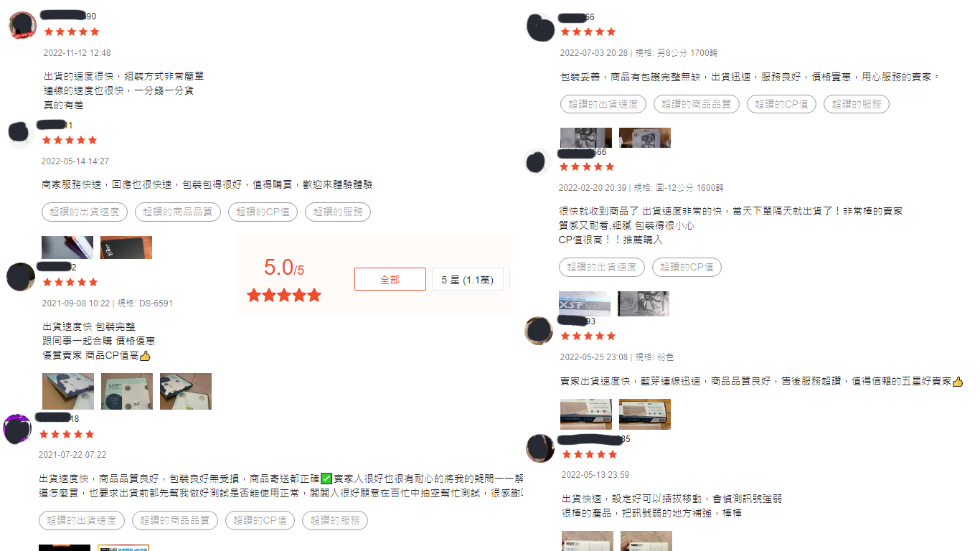Viewport: 980px width, 551px height.
Task: Open first photo in DS-6591 review
Action: 68,391
